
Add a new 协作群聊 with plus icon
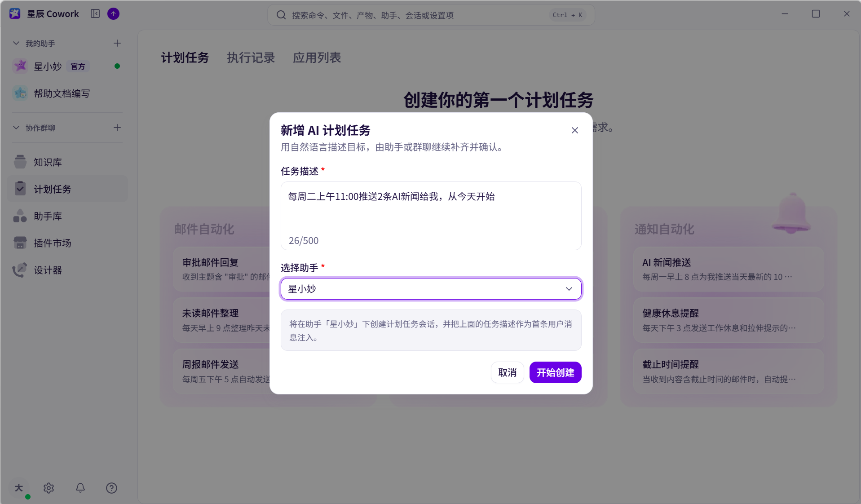coord(117,128)
